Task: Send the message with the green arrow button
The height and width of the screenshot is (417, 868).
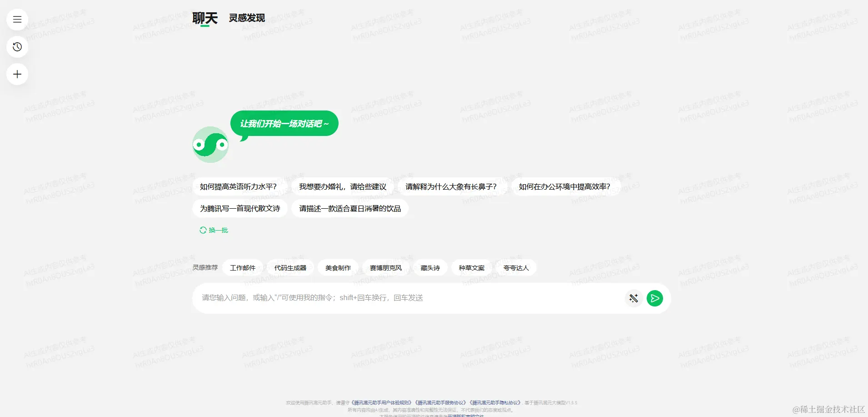Action: pyautogui.click(x=655, y=298)
